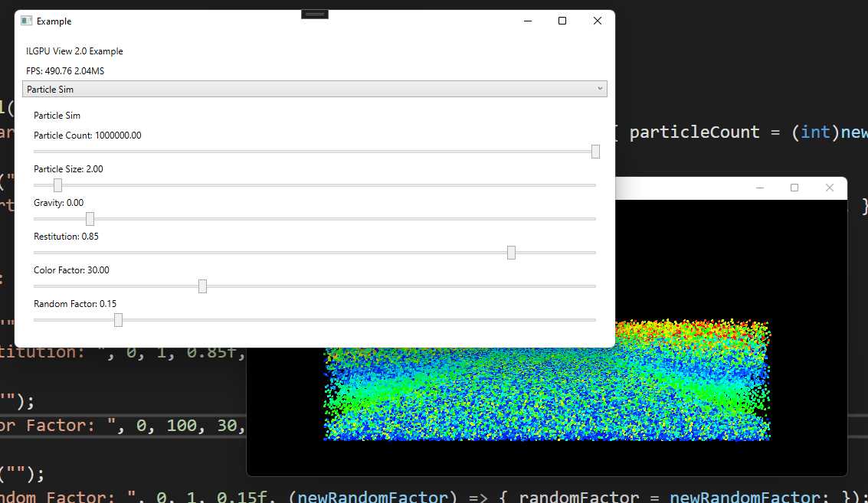The image size is (868, 503).
Task: Click the Particle Size slider thumb
Action: coord(57,185)
